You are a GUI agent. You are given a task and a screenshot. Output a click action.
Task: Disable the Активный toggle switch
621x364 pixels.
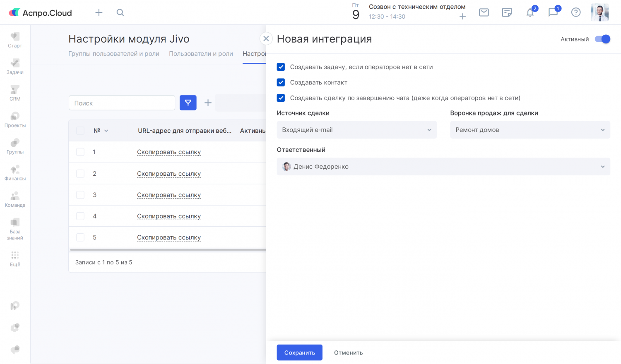pyautogui.click(x=602, y=39)
